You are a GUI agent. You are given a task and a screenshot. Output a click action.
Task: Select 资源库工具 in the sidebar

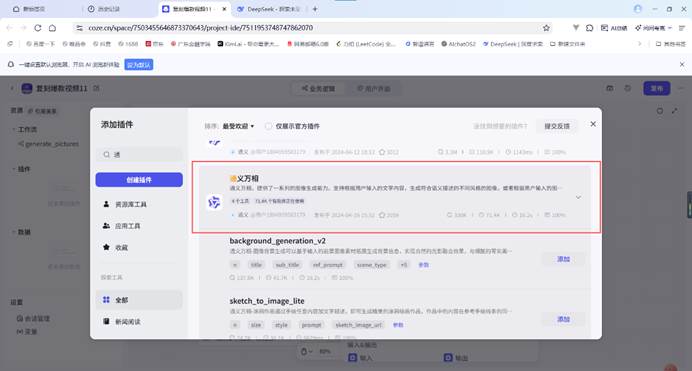(x=139, y=204)
